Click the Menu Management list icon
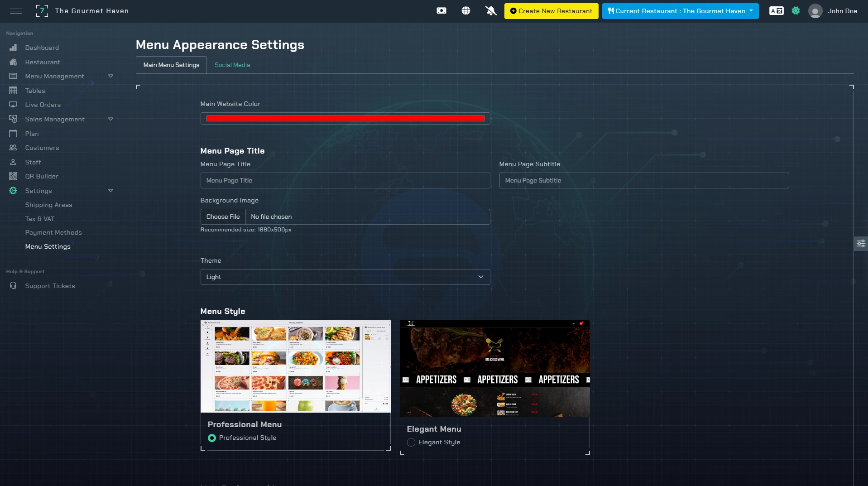868x486 pixels. coord(13,76)
